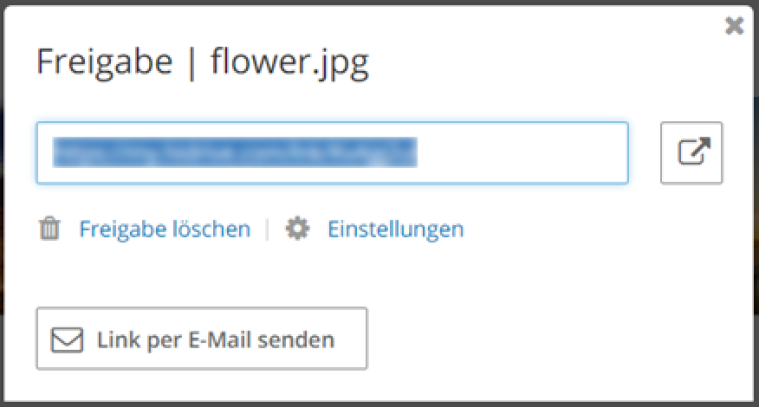Open share settings via Einstellungen text

pos(395,229)
